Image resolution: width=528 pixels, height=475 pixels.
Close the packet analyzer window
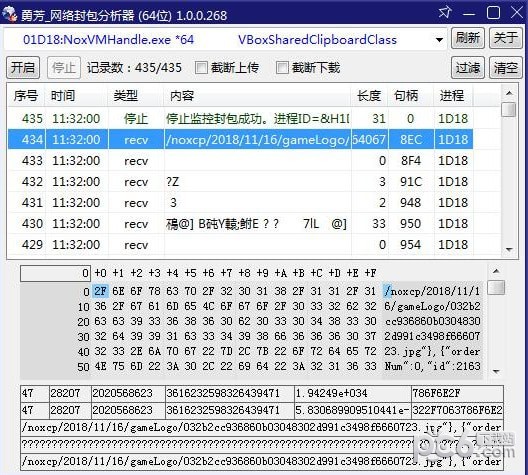[517, 13]
